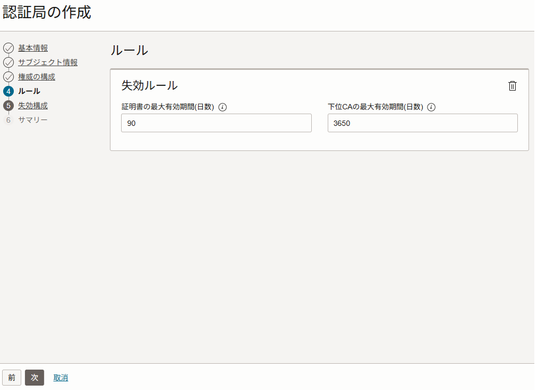
Task: Jump to the 失効構成 step link
Action: pos(33,106)
